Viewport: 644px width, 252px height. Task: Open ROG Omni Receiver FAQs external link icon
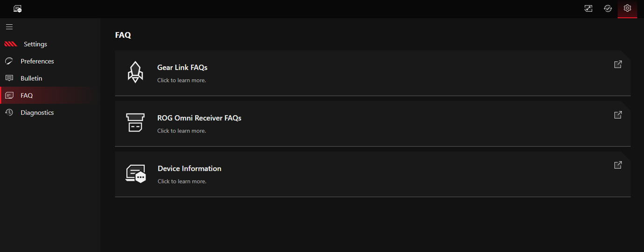[618, 115]
